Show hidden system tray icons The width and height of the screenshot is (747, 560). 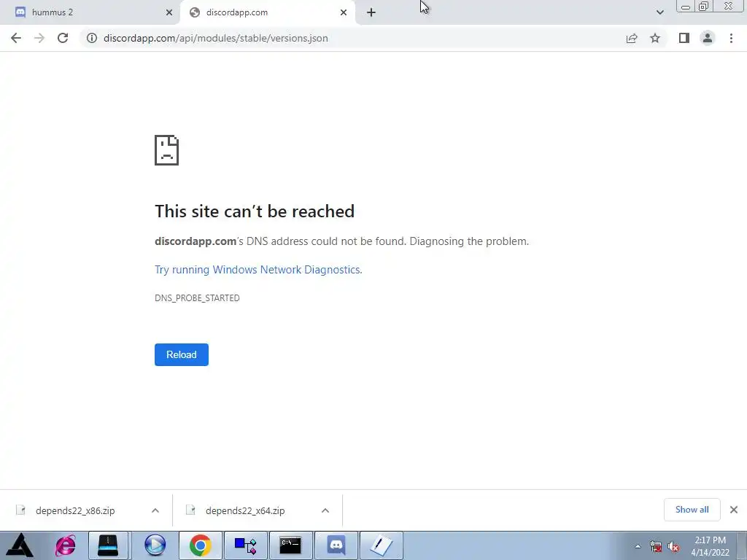pyautogui.click(x=638, y=546)
